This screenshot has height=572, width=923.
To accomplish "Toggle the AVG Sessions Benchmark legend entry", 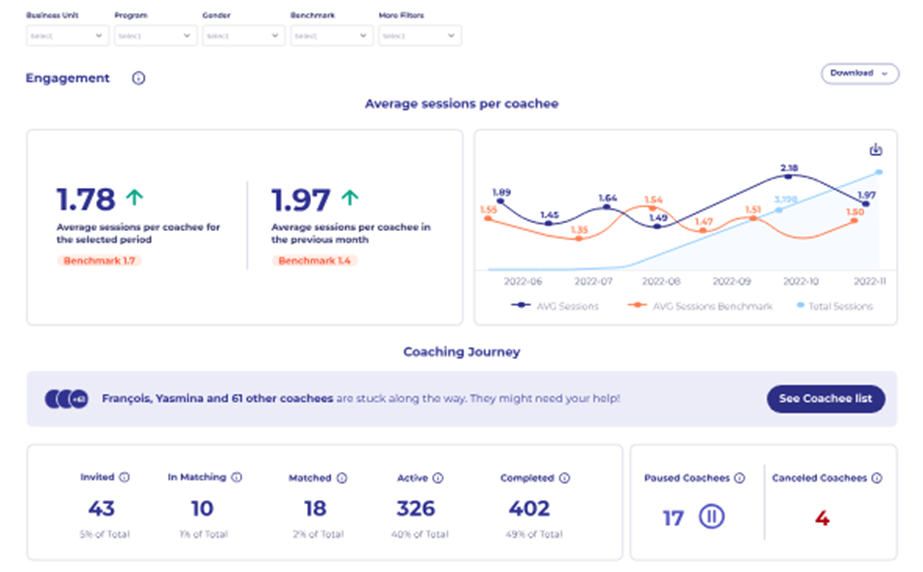I will pos(700,306).
